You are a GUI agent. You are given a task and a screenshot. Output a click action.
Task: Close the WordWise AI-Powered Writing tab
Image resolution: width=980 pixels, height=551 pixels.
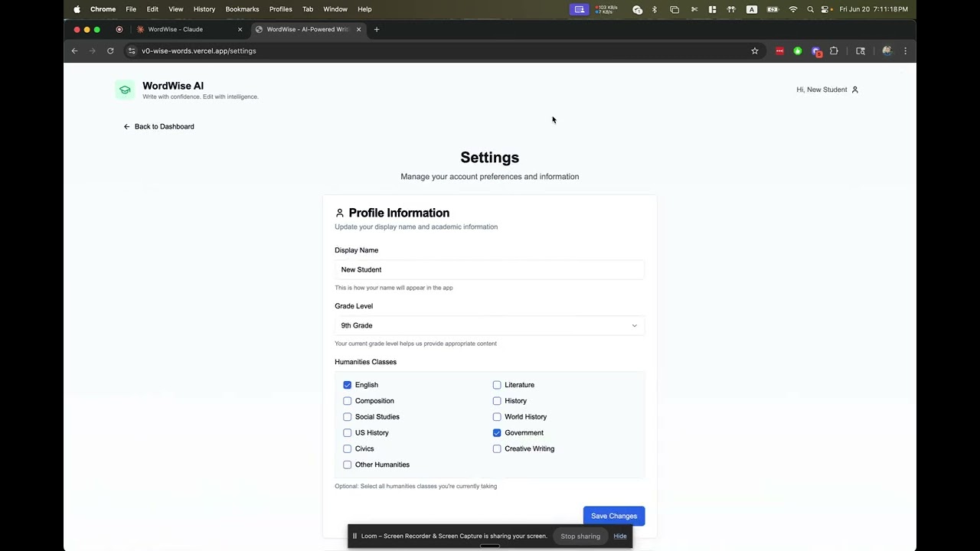click(358, 29)
